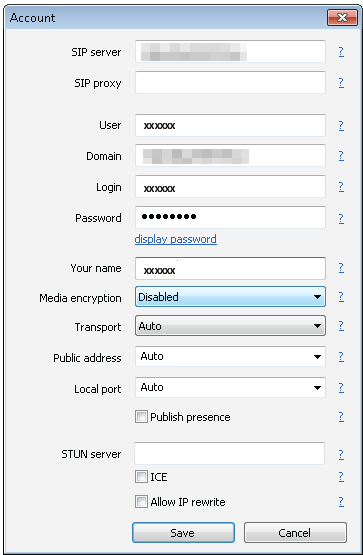The height and width of the screenshot is (555, 363).
Task: Click the help mark next to Transport
Action: click(x=341, y=326)
